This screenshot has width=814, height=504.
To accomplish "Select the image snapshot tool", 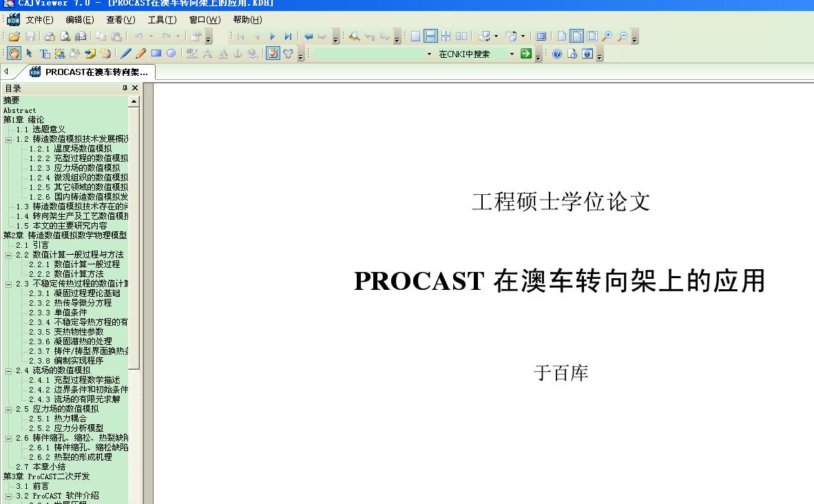I will point(60,54).
